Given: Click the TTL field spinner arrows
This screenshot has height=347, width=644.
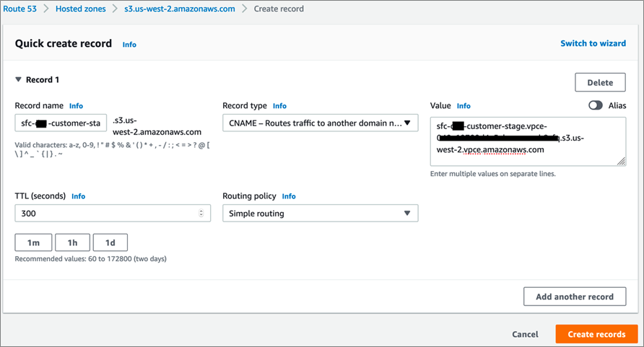Looking at the screenshot, I should pos(201,214).
